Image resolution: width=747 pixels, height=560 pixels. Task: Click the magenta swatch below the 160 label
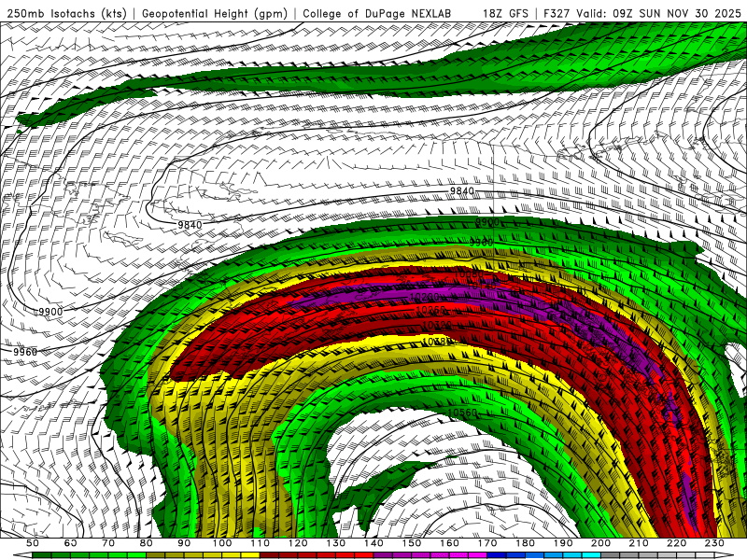[x=458, y=555]
